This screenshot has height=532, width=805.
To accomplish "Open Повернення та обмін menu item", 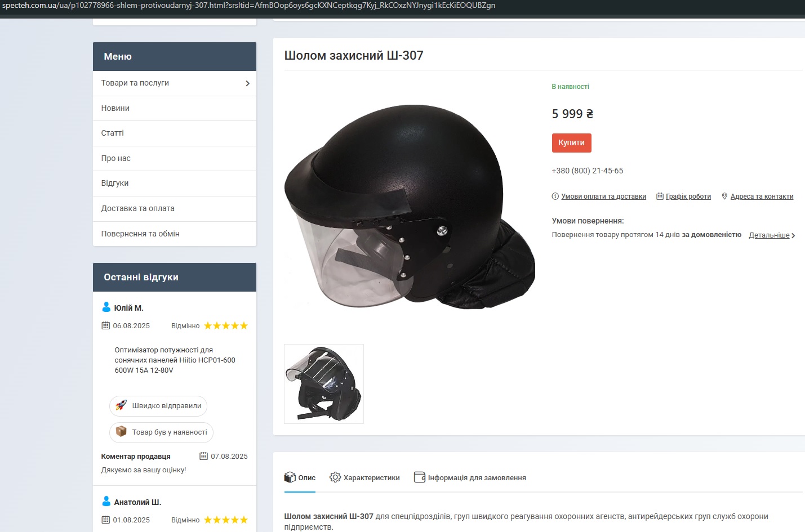I will point(175,234).
